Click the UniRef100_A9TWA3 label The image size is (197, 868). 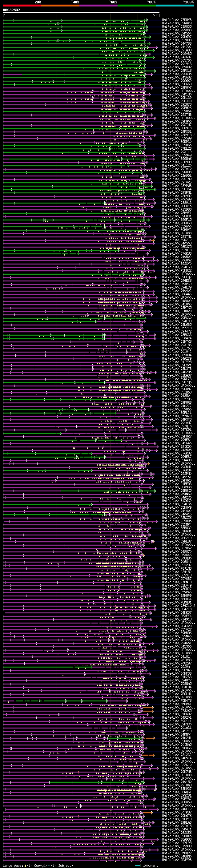point(177,785)
